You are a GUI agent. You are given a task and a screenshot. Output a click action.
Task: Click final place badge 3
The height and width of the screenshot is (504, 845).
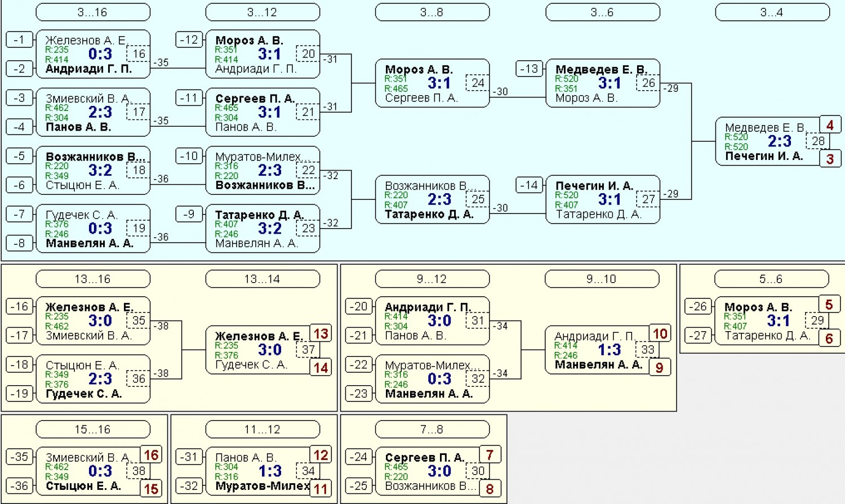click(830, 159)
